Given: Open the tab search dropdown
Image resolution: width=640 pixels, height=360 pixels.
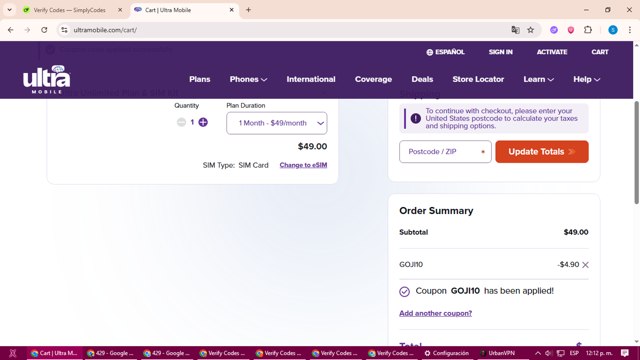Looking at the screenshot, I should click(x=9, y=10).
